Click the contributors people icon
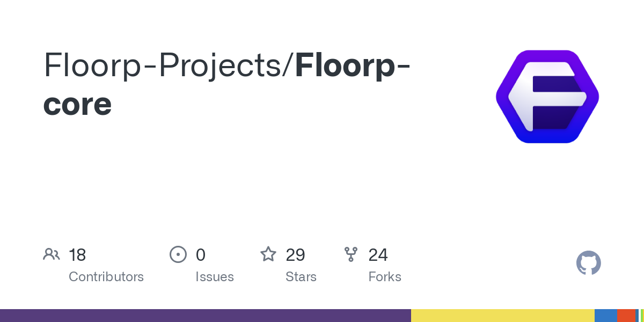644x322 pixels. 52,254
